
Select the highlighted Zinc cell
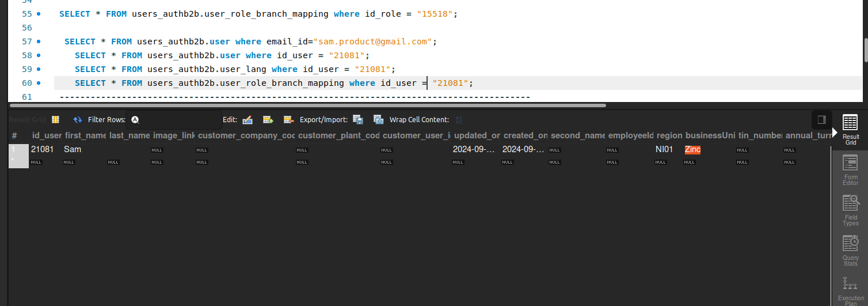(x=692, y=150)
